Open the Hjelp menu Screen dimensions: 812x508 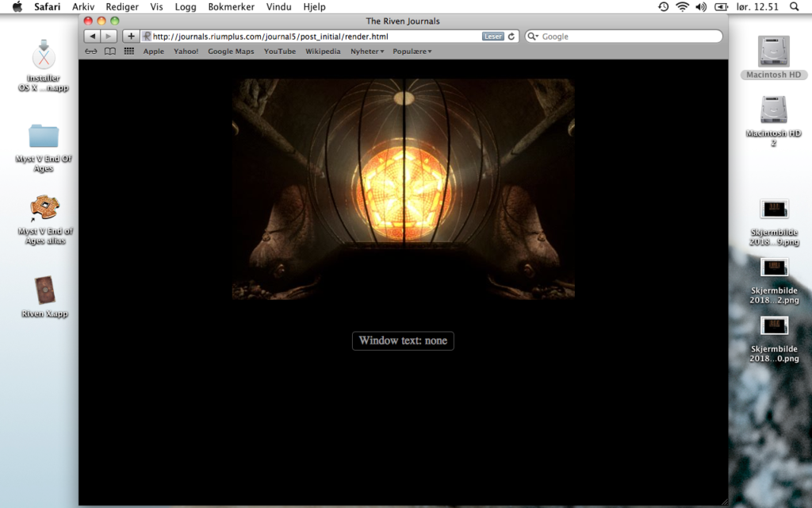[x=314, y=6]
